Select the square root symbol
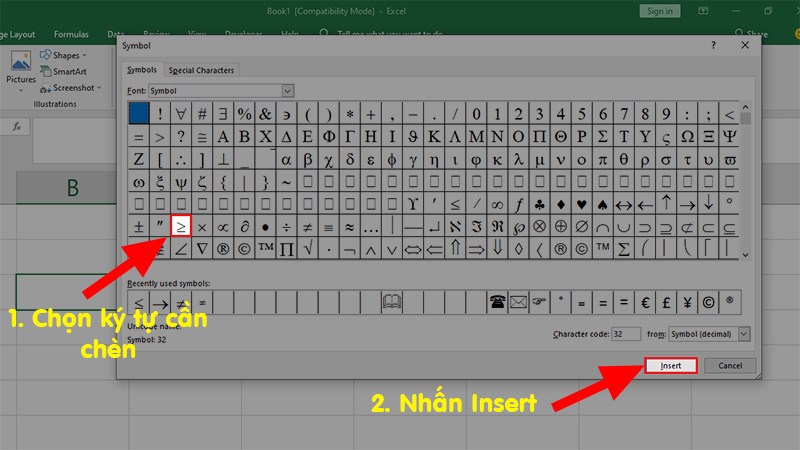800x450 pixels. point(308,248)
